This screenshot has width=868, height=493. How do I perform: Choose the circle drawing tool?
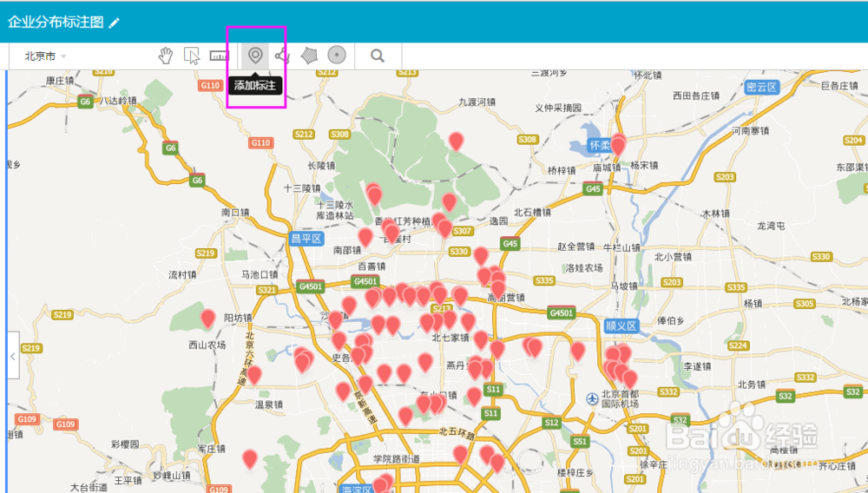tap(337, 56)
